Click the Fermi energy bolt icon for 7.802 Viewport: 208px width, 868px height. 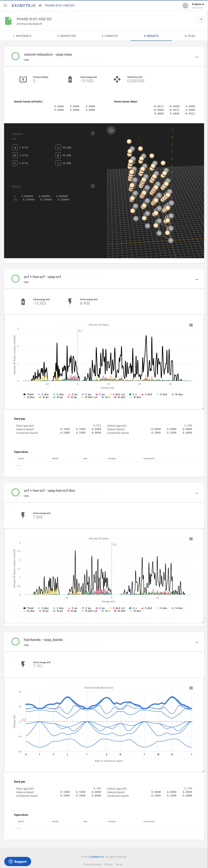click(23, 515)
